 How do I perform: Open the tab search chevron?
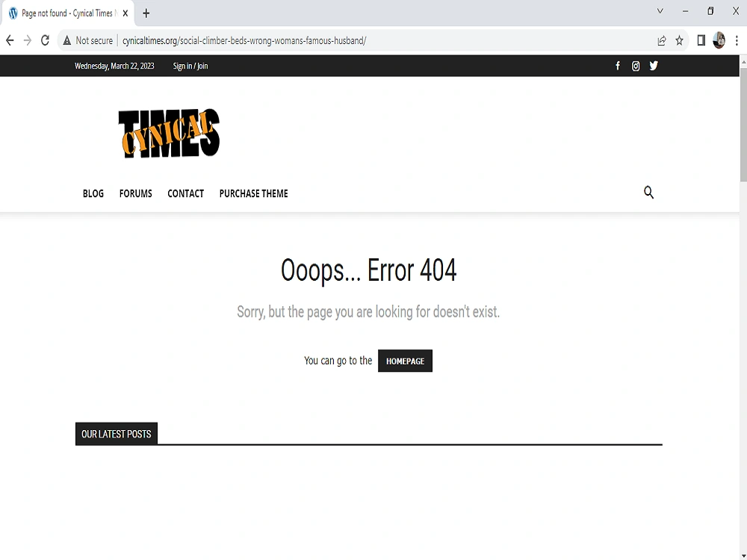[x=660, y=11]
